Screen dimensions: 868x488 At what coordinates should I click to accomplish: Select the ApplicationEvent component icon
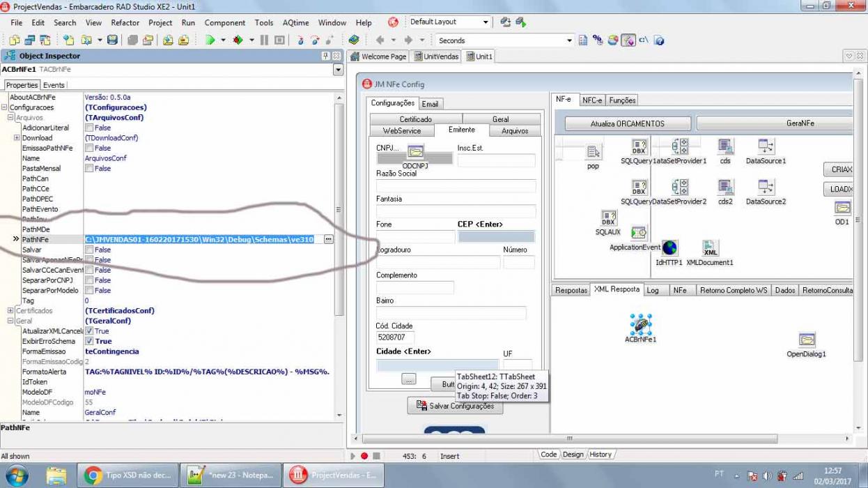point(638,233)
